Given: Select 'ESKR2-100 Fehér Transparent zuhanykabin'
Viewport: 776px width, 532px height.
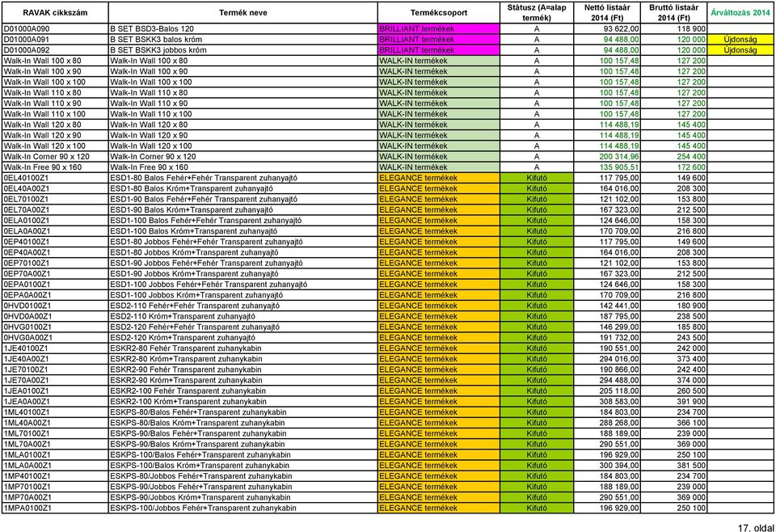Looking at the screenshot, I should [x=188, y=391].
